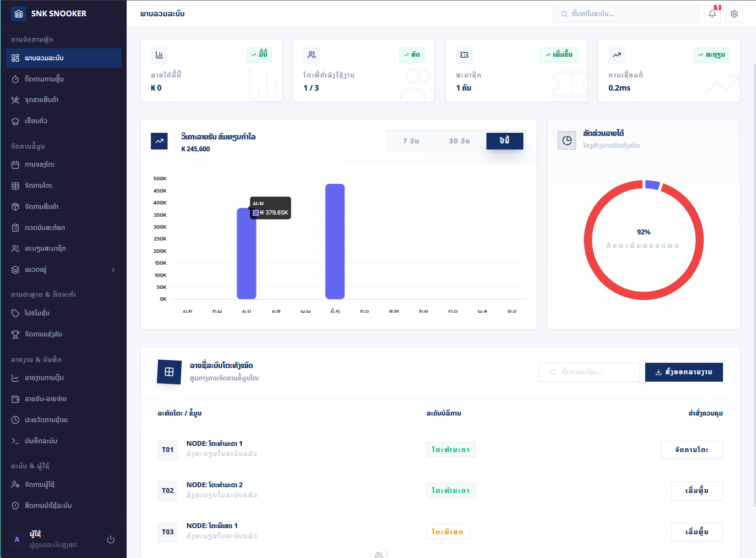This screenshot has width=756, height=558.
Task: Select the 30-day range toggle
Action: [459, 141]
